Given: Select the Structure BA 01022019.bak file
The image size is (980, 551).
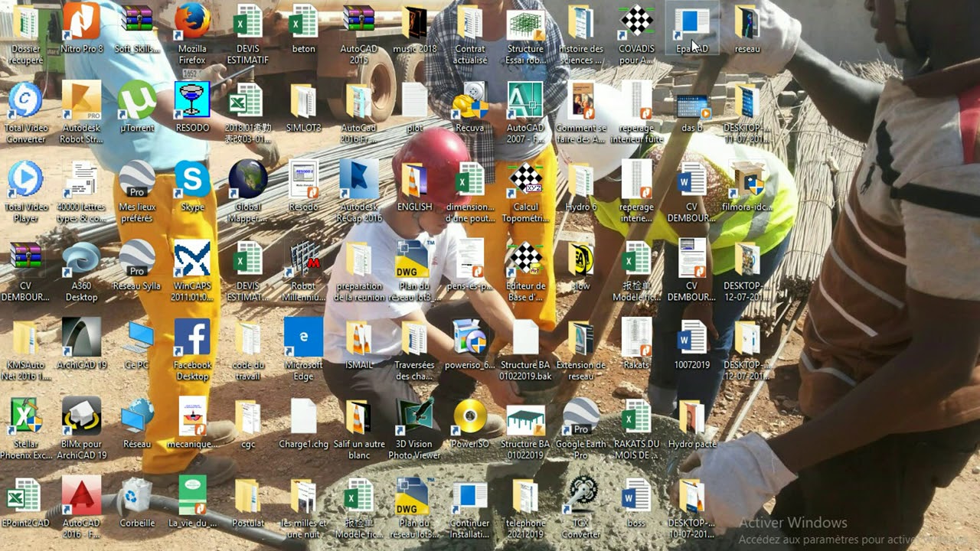Looking at the screenshot, I should [525, 350].
